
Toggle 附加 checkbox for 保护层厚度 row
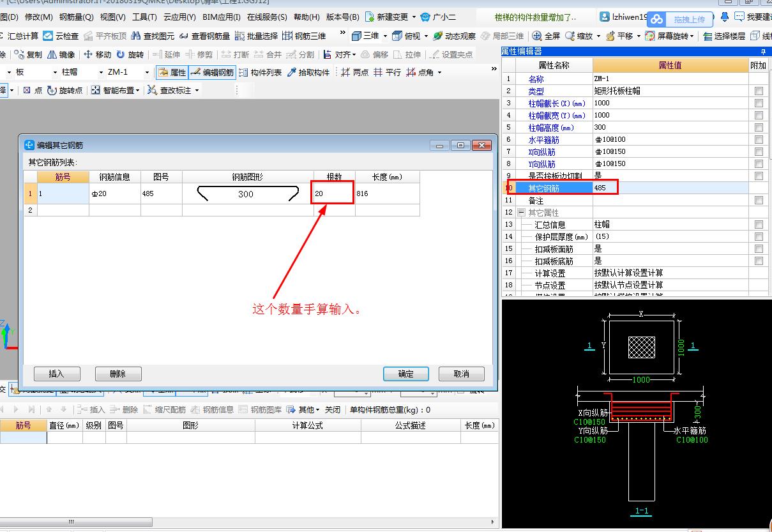759,237
